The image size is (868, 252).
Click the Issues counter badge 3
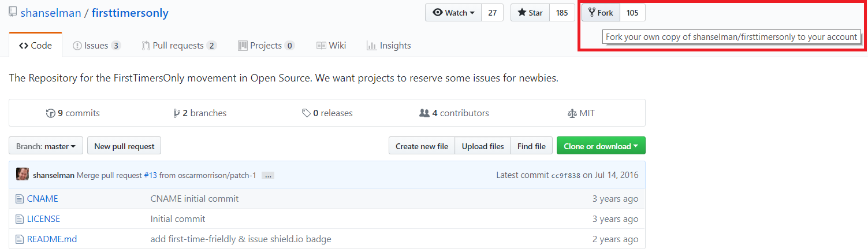116,46
